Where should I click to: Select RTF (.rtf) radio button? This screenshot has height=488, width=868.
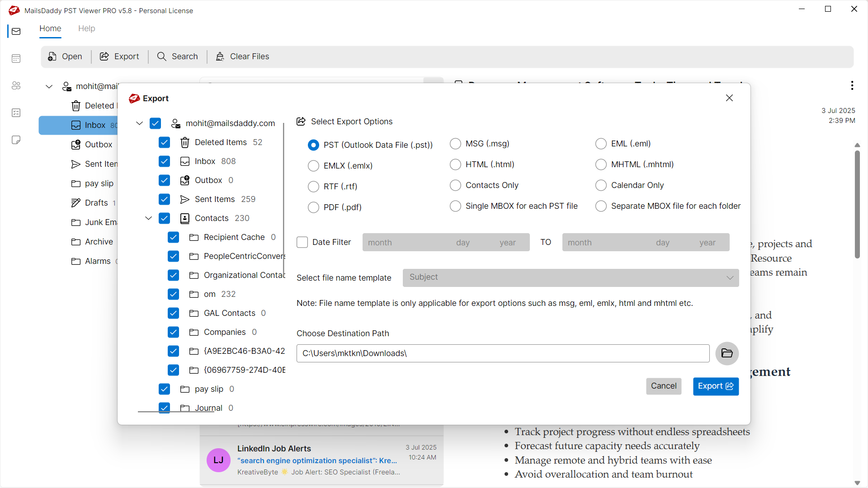click(313, 187)
